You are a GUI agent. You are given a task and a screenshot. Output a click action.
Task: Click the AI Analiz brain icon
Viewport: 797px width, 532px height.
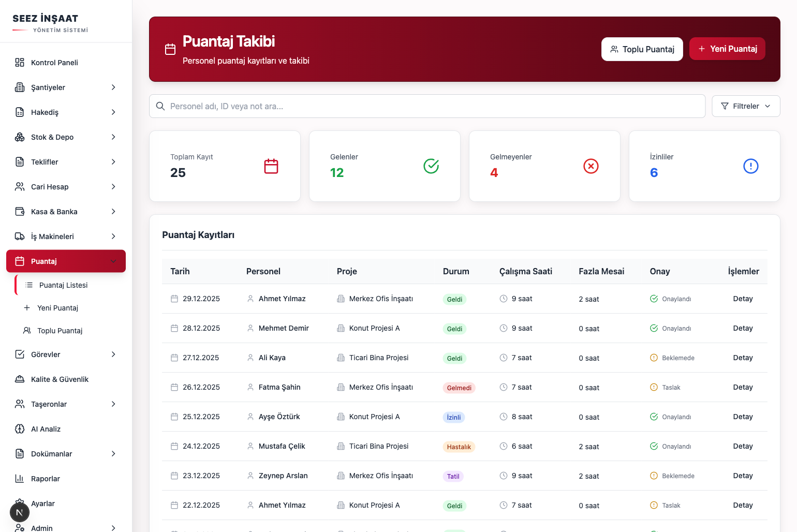pyautogui.click(x=20, y=429)
